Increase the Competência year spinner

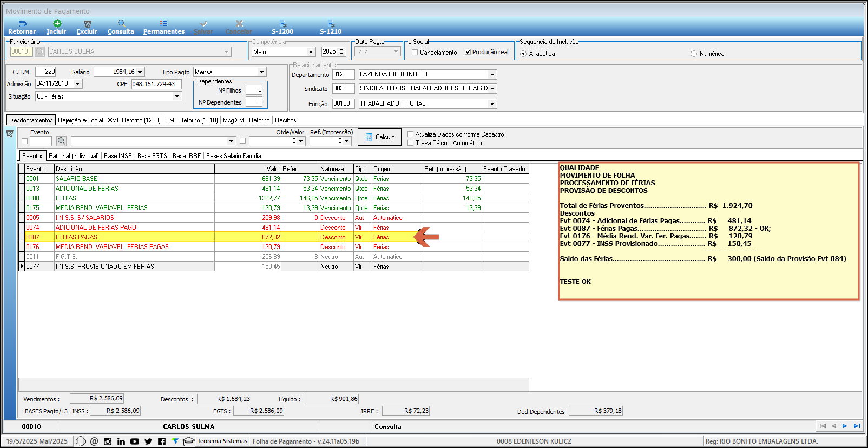click(x=341, y=50)
